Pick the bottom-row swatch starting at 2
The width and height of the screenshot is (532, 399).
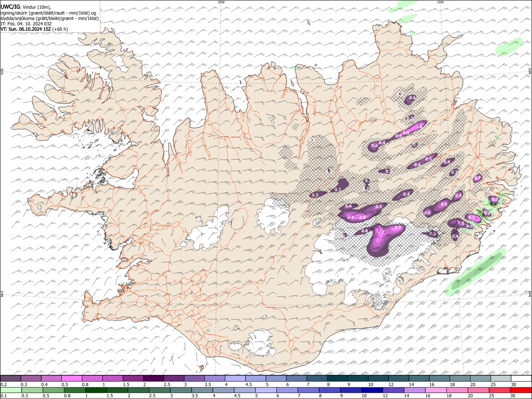tap(138, 390)
